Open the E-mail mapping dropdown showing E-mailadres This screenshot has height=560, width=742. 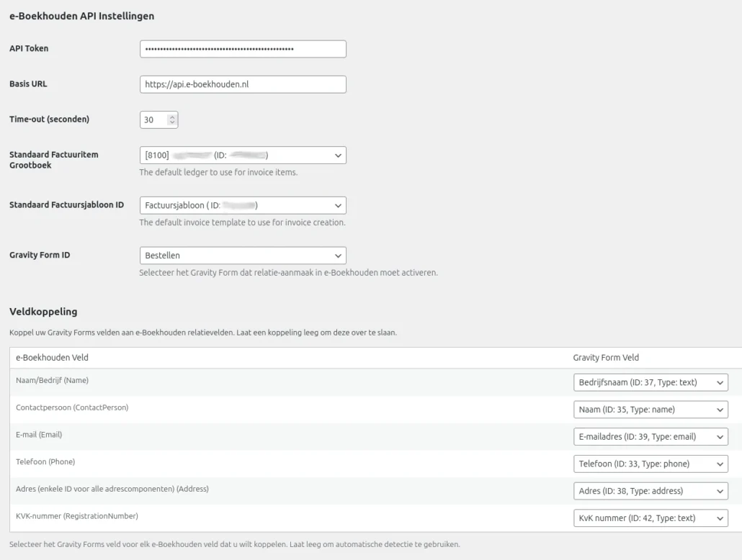tap(650, 437)
